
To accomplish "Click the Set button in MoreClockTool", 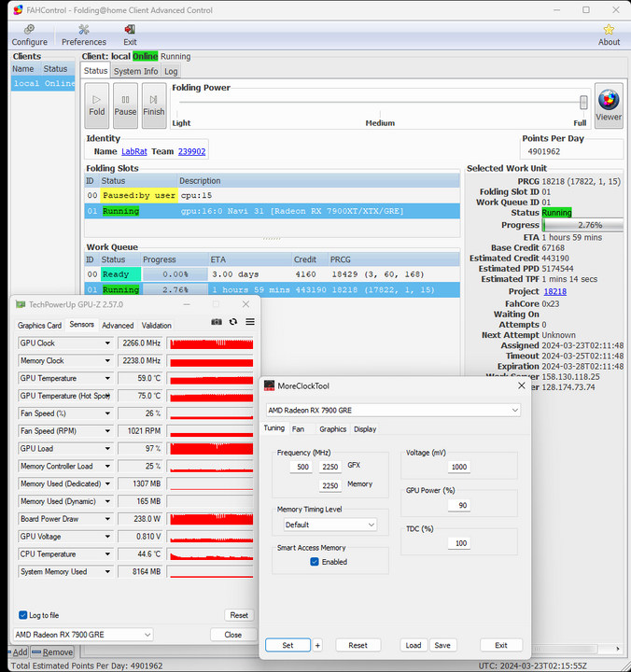I will [x=287, y=645].
